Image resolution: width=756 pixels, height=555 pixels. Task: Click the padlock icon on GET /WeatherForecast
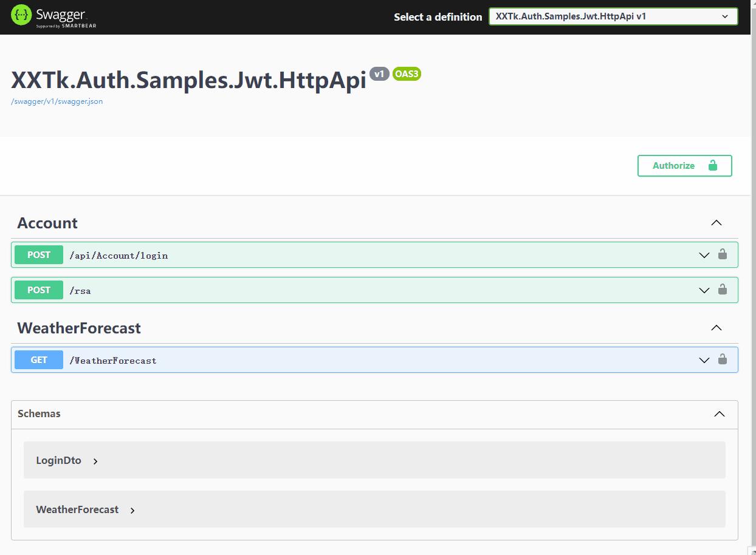(722, 359)
